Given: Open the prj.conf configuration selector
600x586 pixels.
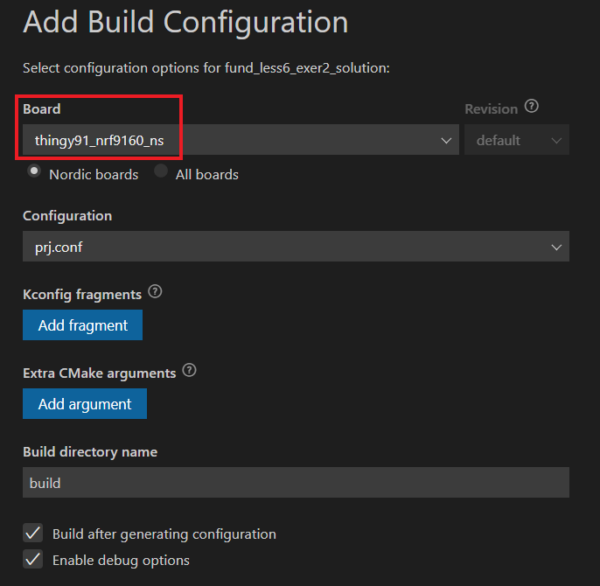Looking at the screenshot, I should (290, 247).
